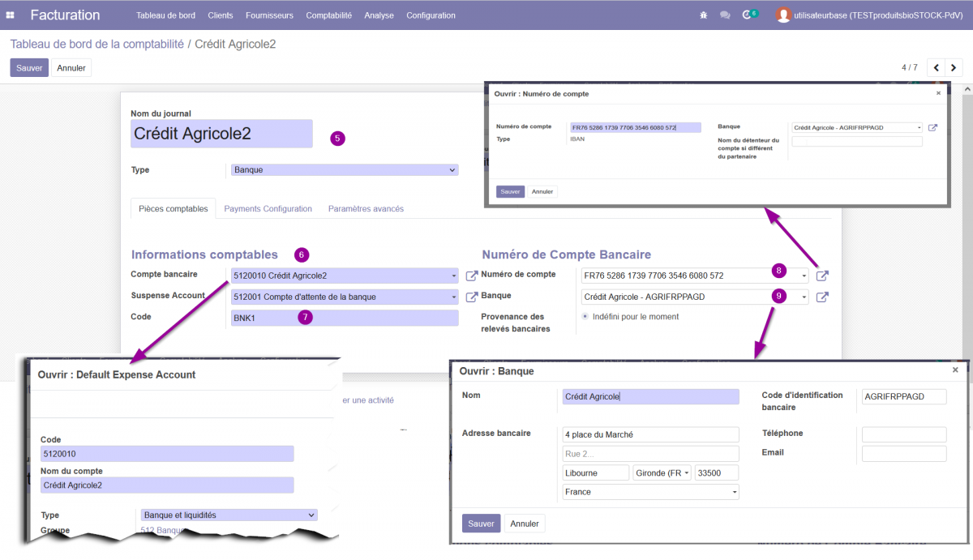Click the Email field in Banque popup

click(904, 454)
